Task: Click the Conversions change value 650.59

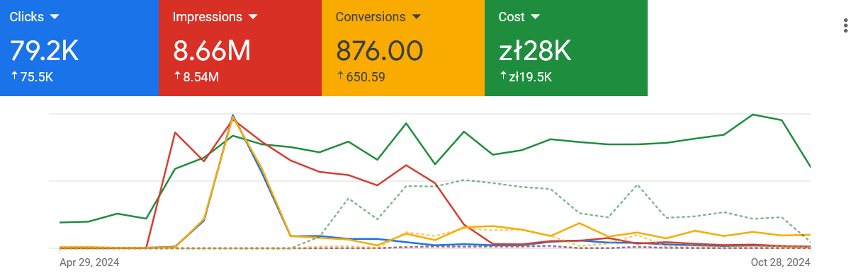Action: (366, 77)
